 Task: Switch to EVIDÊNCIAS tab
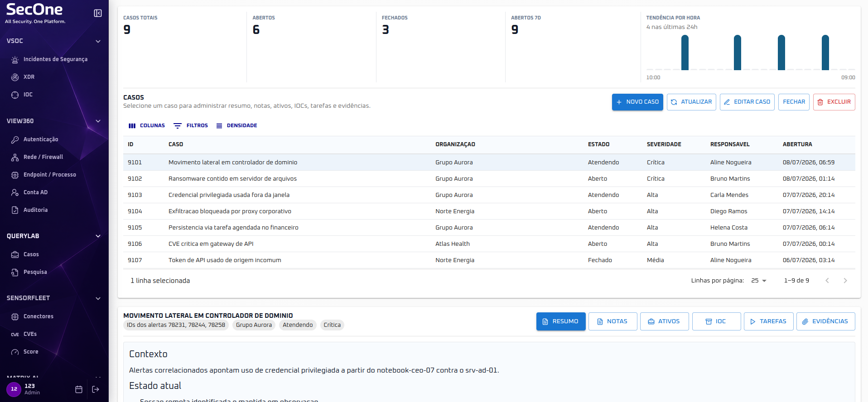tap(825, 321)
